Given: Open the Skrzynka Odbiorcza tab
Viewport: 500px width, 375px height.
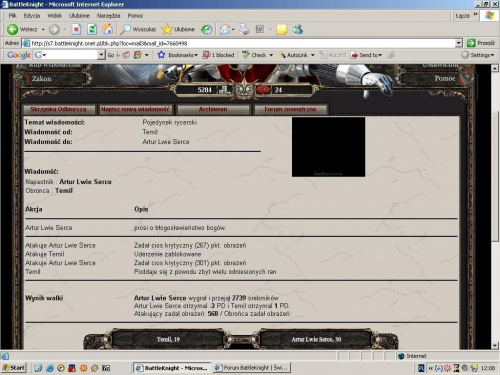Looking at the screenshot, I should click(x=58, y=109).
